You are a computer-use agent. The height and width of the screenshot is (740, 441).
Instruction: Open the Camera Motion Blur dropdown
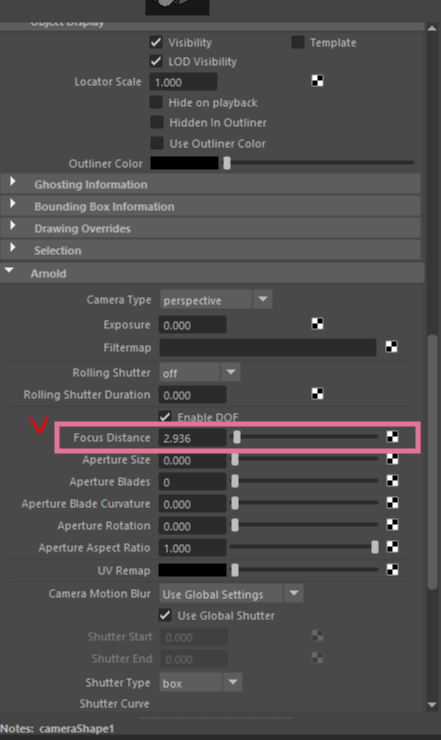(x=231, y=594)
